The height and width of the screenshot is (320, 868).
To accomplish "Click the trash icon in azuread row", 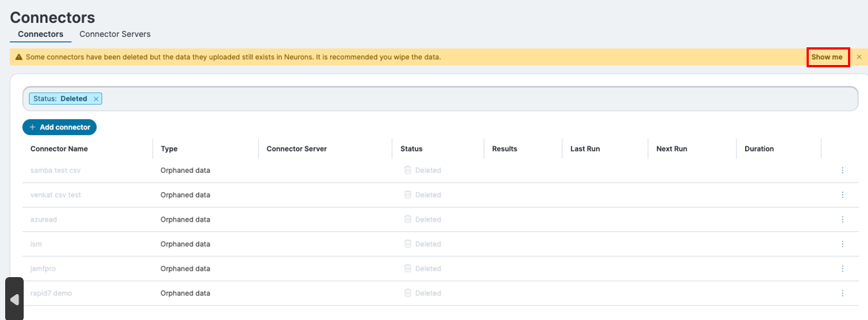I will click(x=407, y=219).
